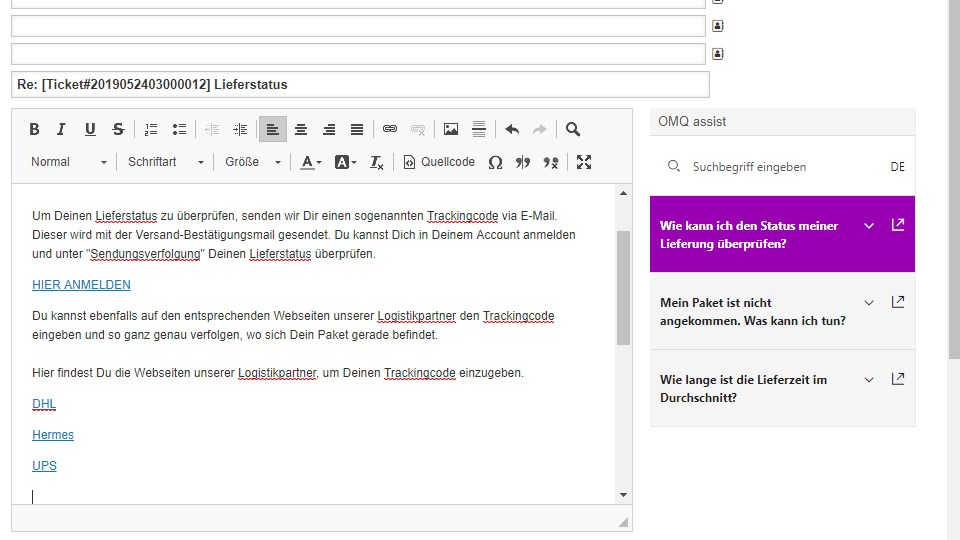
Task: Open the DHL link
Action: point(44,404)
